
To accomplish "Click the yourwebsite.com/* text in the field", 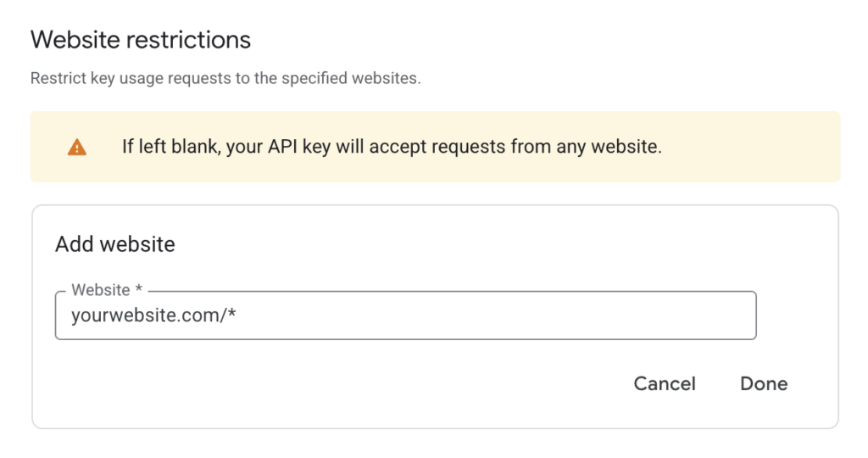I will click(x=153, y=316).
